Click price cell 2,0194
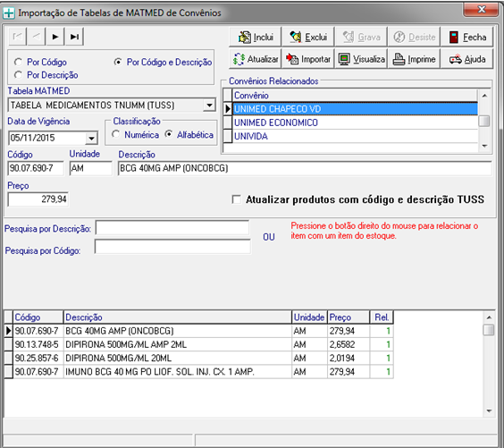 [x=349, y=358]
